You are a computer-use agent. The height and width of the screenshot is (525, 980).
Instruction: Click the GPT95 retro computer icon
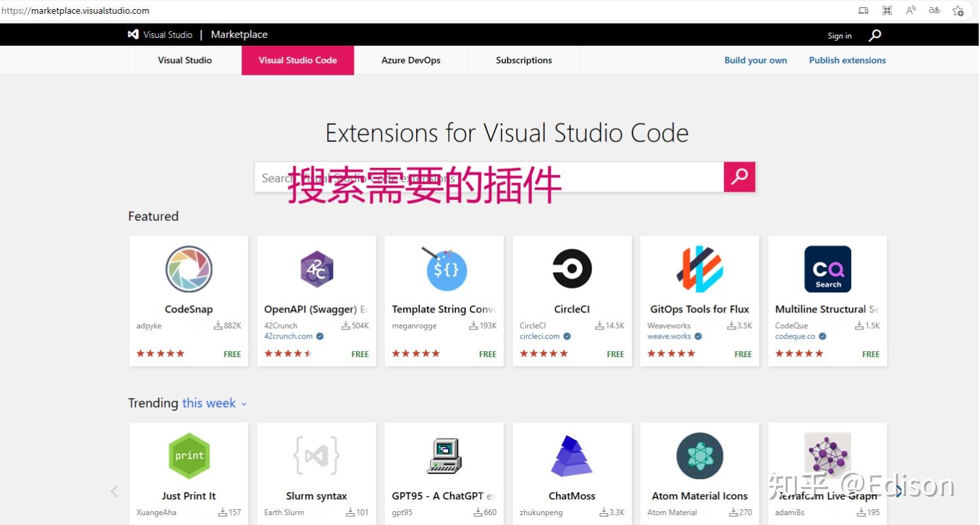point(444,456)
